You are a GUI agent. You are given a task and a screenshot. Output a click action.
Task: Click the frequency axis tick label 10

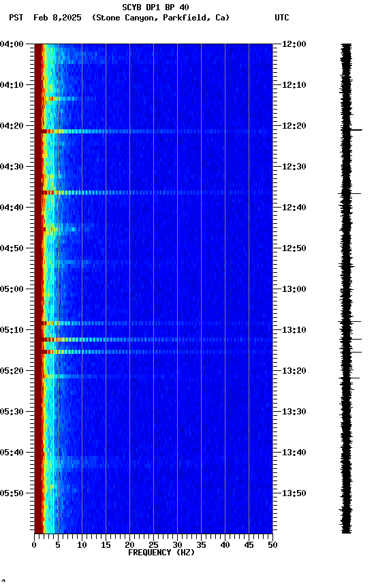82,545
